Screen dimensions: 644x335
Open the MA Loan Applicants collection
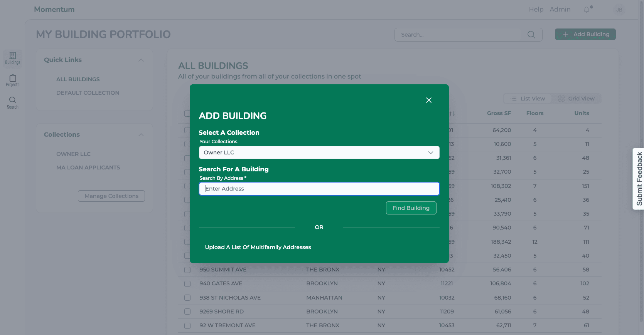pos(88,167)
